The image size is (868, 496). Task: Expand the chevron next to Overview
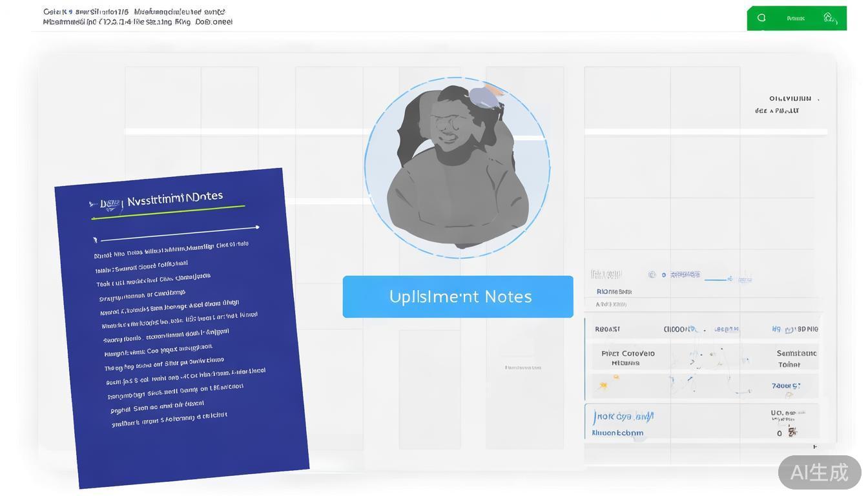click(x=818, y=98)
